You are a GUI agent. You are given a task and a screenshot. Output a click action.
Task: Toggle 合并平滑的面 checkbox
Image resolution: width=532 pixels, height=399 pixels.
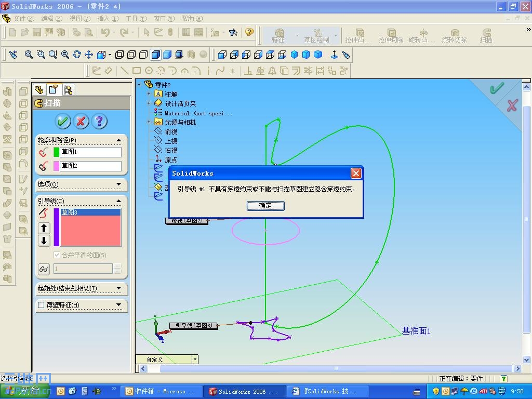pos(57,255)
